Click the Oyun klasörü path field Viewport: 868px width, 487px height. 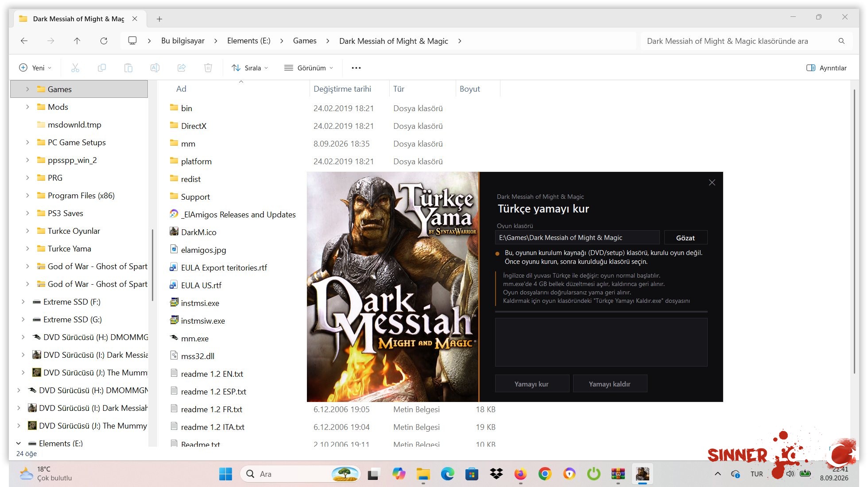point(577,238)
